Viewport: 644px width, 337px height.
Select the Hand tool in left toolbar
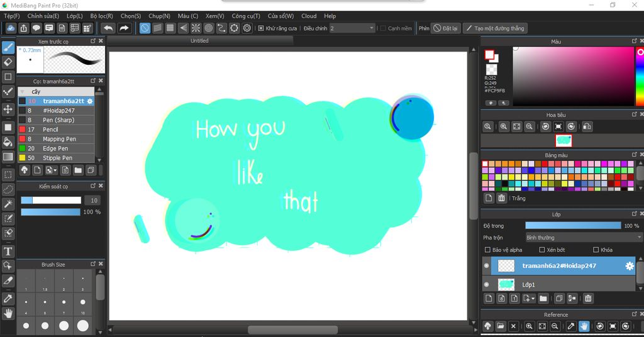click(x=8, y=314)
